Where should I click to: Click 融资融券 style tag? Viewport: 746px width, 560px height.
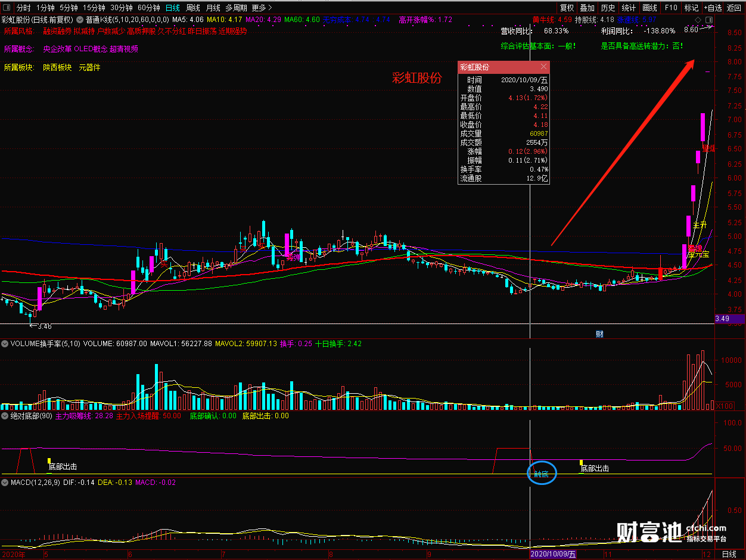pos(58,31)
